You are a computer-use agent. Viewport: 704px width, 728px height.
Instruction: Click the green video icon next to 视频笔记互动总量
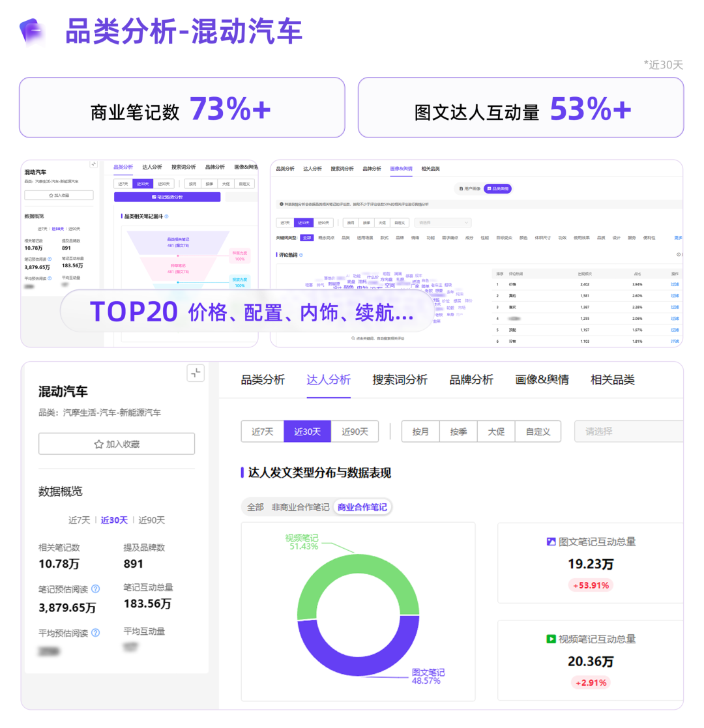551,639
